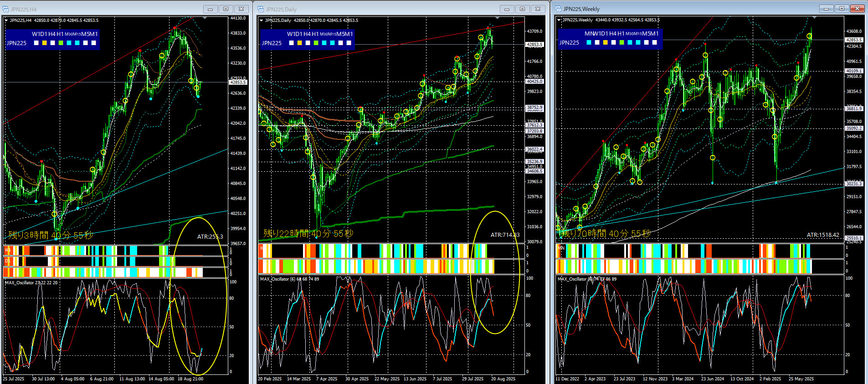Open the small triangle menu beside the JPN225,H4 chart header
The height and width of the screenshot is (384, 868).
click(x=6, y=20)
